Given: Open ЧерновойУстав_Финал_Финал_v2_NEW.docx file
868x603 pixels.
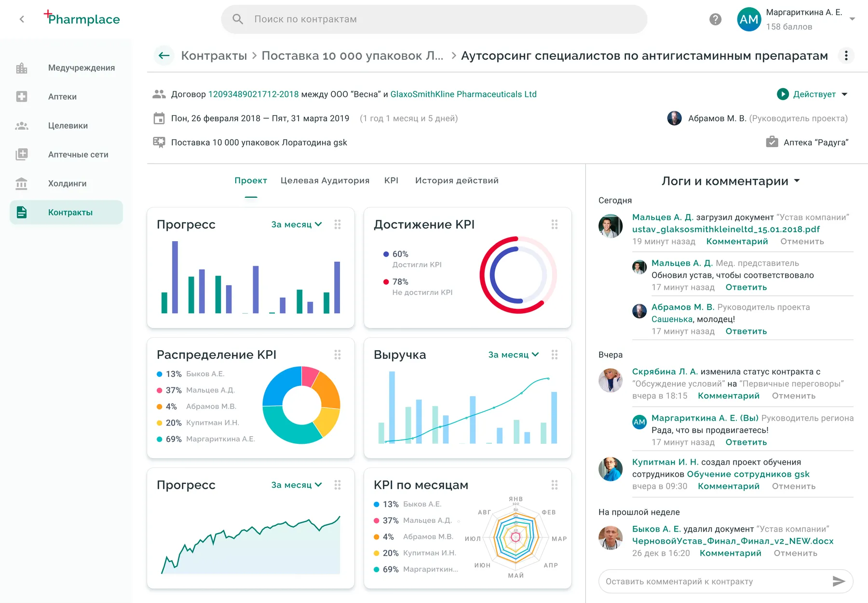Looking at the screenshot, I should click(732, 541).
